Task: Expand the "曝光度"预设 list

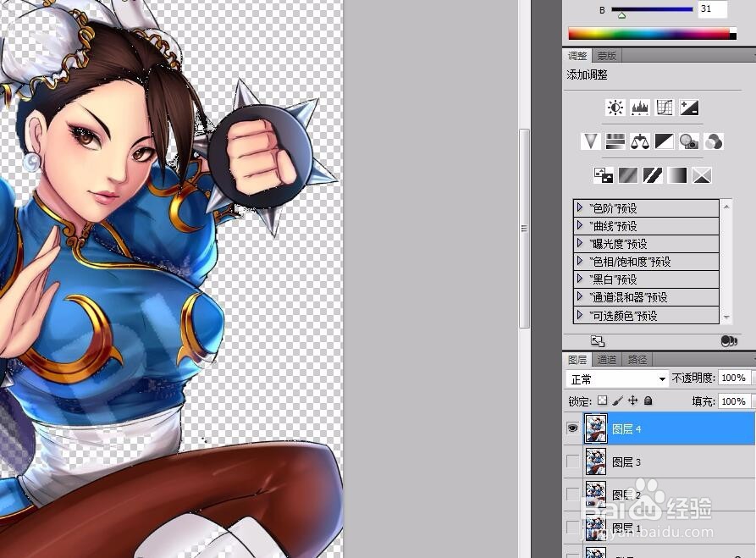Action: (x=580, y=244)
